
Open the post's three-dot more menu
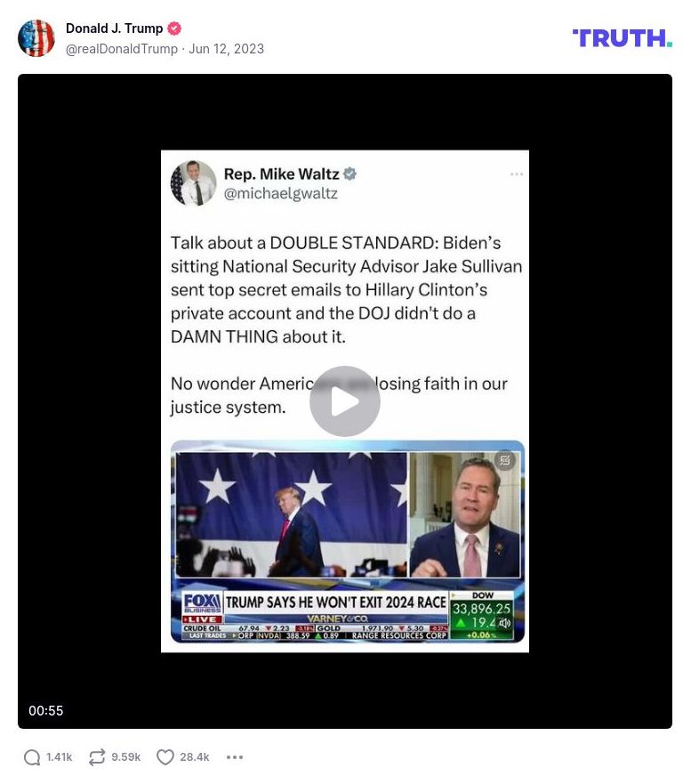point(235,757)
